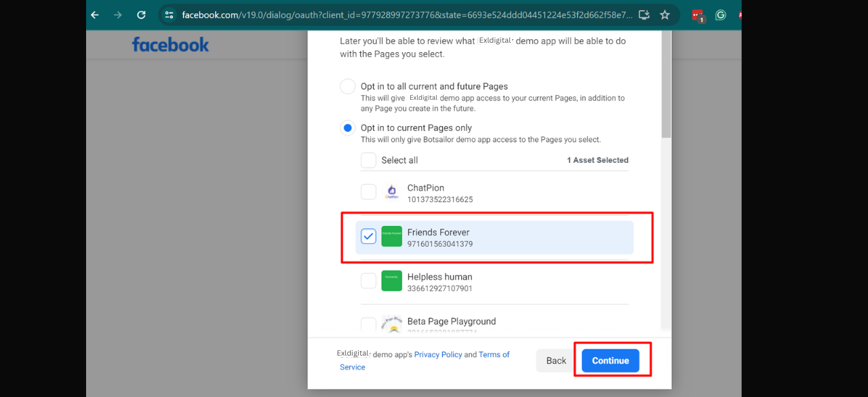The image size is (868, 397).
Task: Open the Terms of Service link
Action: [x=425, y=360]
